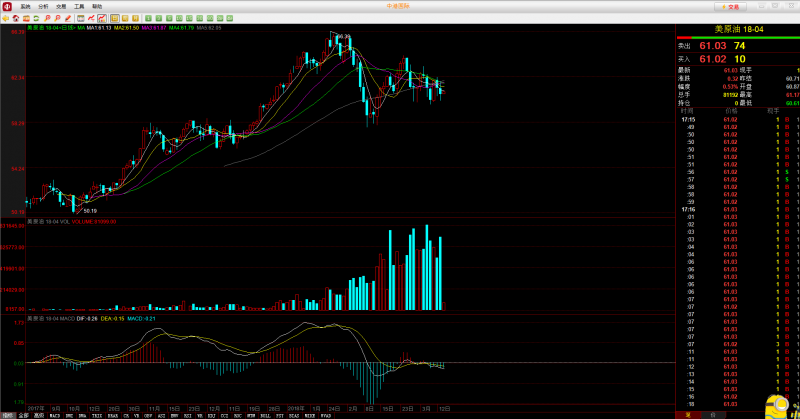This screenshot has width=800, height=419.
Task: Switch to the CR indicator tab
Action: click(x=126, y=415)
